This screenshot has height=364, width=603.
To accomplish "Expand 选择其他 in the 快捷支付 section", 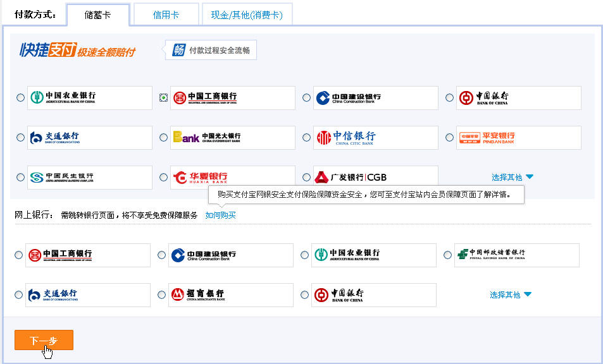I will tap(513, 177).
